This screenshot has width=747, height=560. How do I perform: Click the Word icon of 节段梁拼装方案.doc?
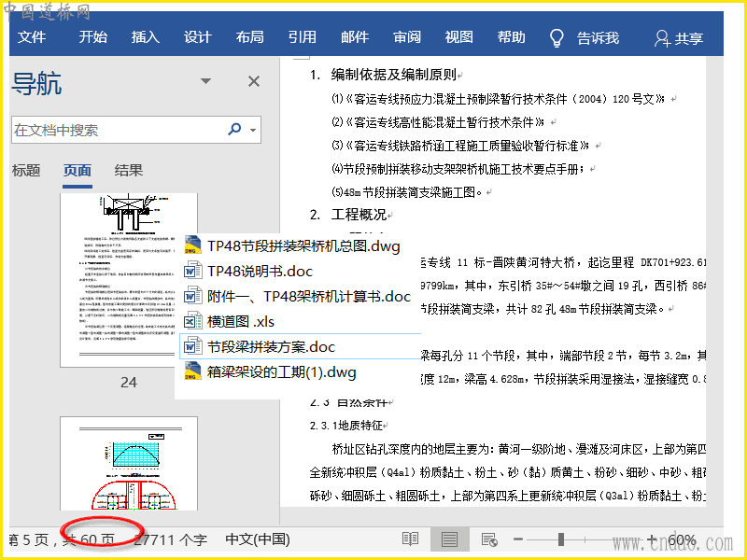pyautogui.click(x=192, y=346)
